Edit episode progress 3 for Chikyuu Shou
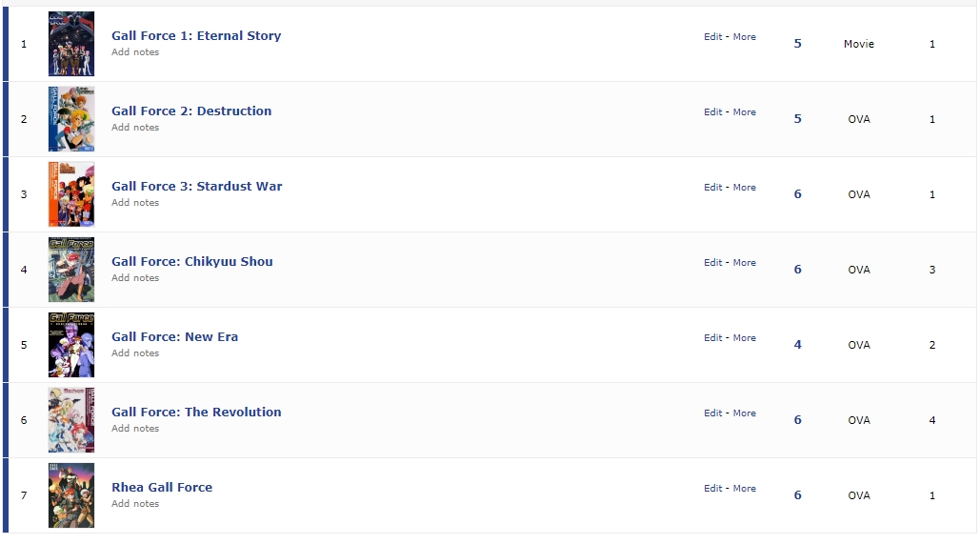The height and width of the screenshot is (544, 980). pos(931,270)
